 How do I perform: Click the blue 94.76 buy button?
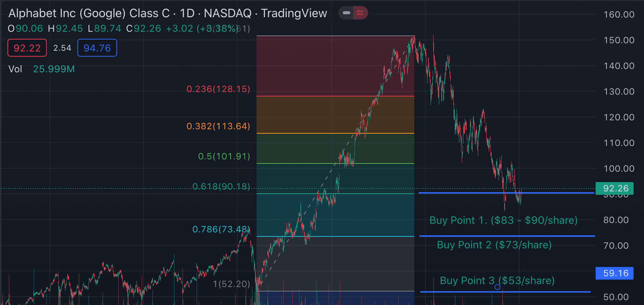(x=97, y=48)
